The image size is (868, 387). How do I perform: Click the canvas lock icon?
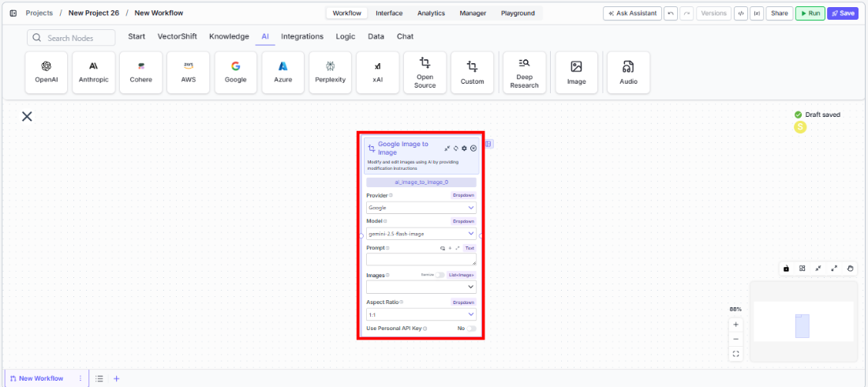(786, 269)
